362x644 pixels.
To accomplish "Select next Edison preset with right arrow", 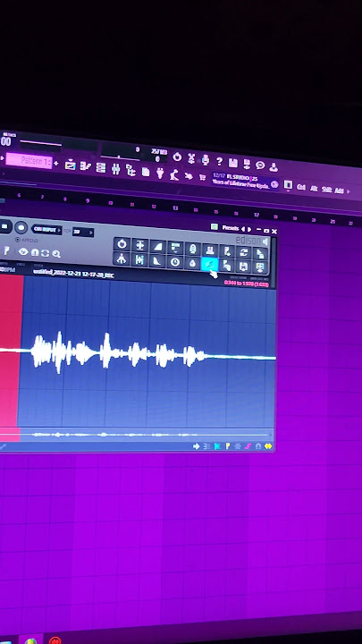I will (x=249, y=229).
